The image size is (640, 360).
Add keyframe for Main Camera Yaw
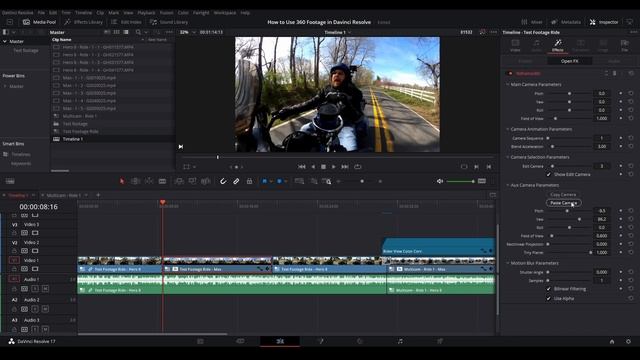[x=620, y=102]
